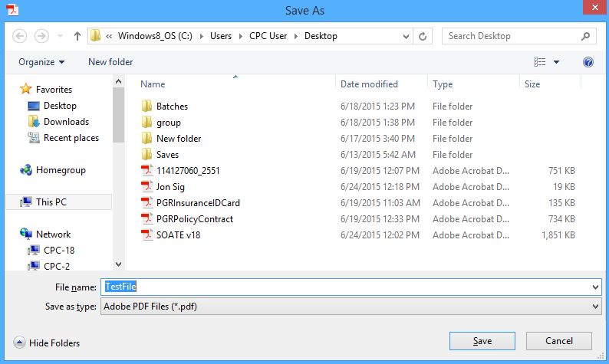Select PGRPolicyContract PDF icon
609x364 pixels.
point(146,219)
